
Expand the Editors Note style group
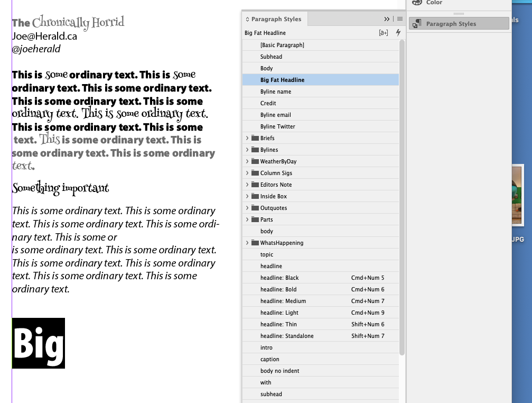247,185
